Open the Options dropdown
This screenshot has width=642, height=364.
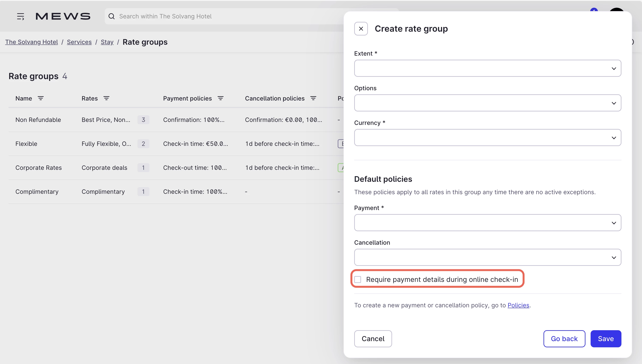[x=487, y=103]
